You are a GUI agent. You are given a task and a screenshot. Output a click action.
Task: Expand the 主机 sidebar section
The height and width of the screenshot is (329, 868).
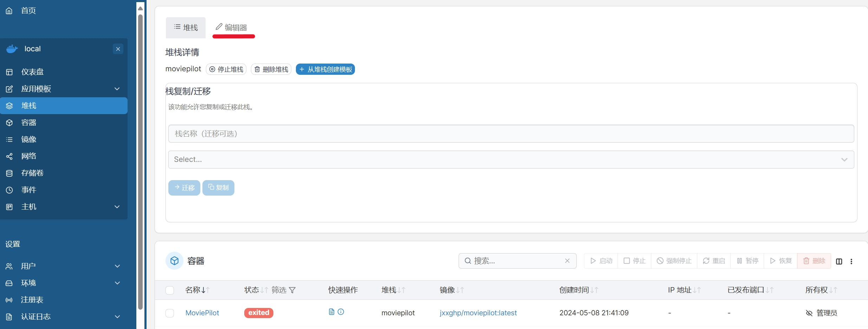[117, 207]
